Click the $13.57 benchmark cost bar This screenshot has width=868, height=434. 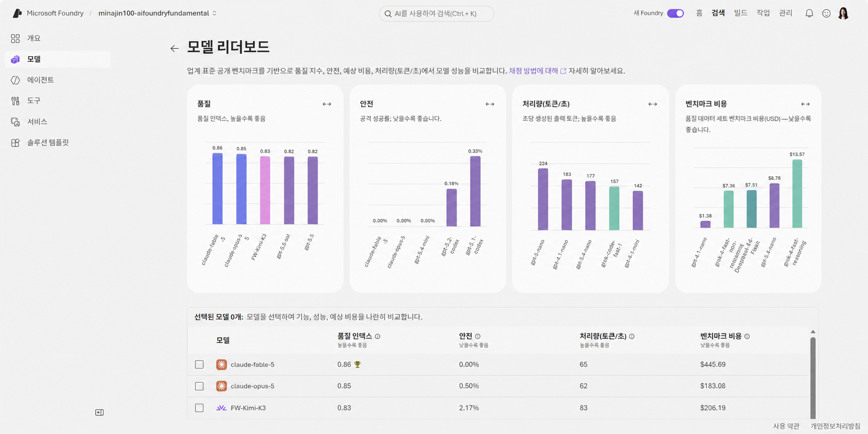point(797,194)
